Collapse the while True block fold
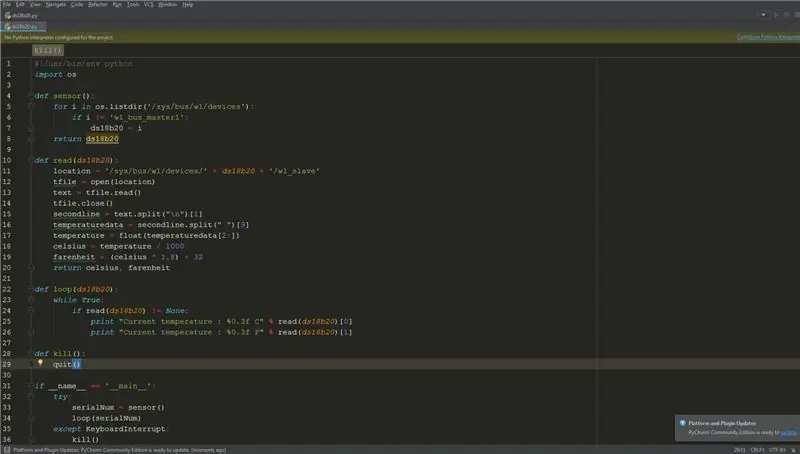Image resolution: width=800 pixels, height=454 pixels. point(31,300)
